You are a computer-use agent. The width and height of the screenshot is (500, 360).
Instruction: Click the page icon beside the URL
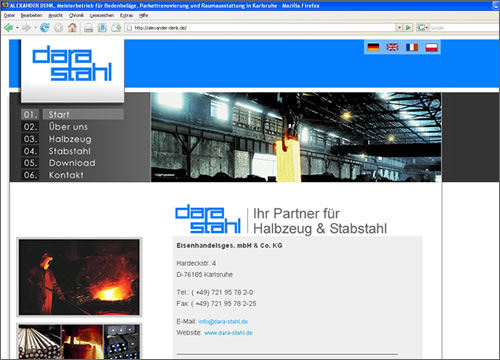click(130, 28)
